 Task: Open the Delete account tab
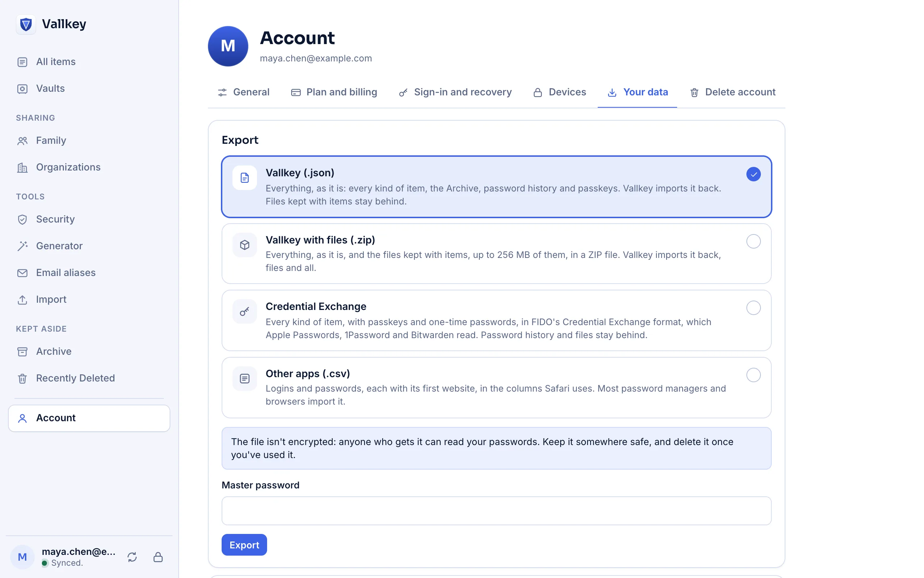732,92
